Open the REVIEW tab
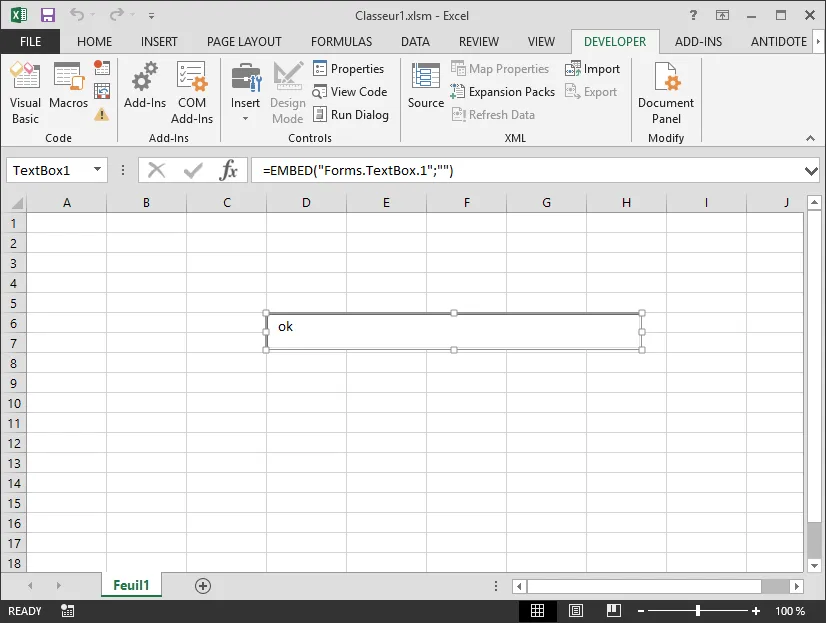The width and height of the screenshot is (826, 623). tap(478, 42)
